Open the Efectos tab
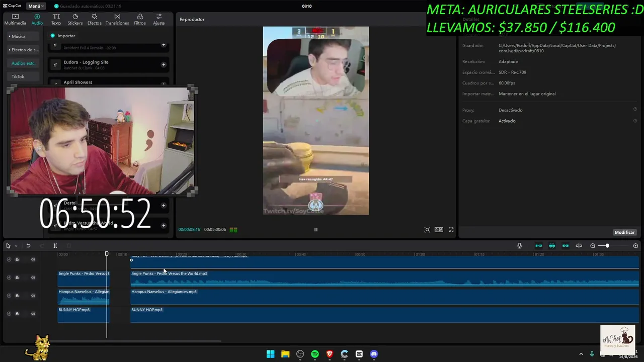Image resolution: width=644 pixels, height=362 pixels. click(x=94, y=19)
